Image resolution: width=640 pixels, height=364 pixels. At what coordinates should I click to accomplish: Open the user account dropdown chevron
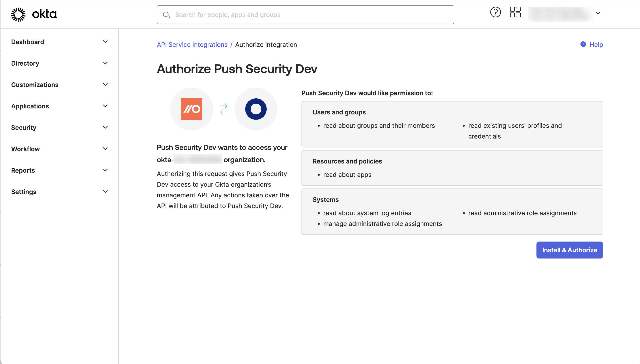[598, 13]
